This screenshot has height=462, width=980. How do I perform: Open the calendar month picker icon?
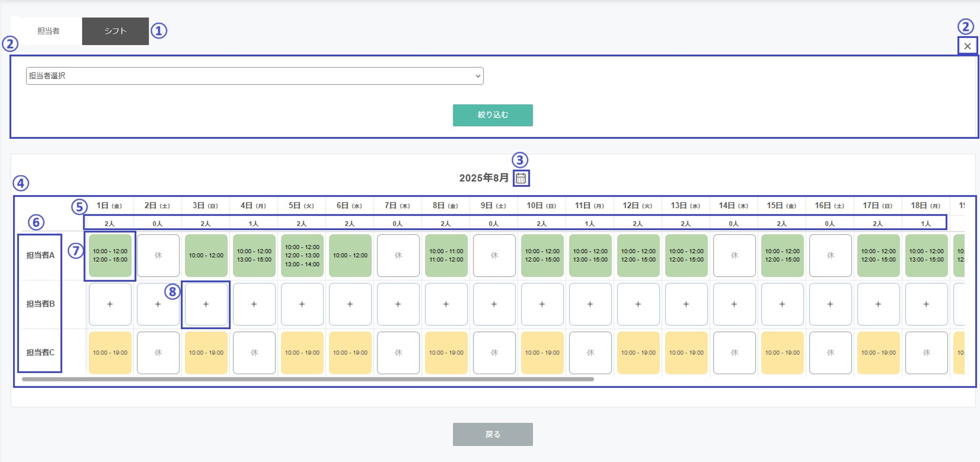pos(521,178)
